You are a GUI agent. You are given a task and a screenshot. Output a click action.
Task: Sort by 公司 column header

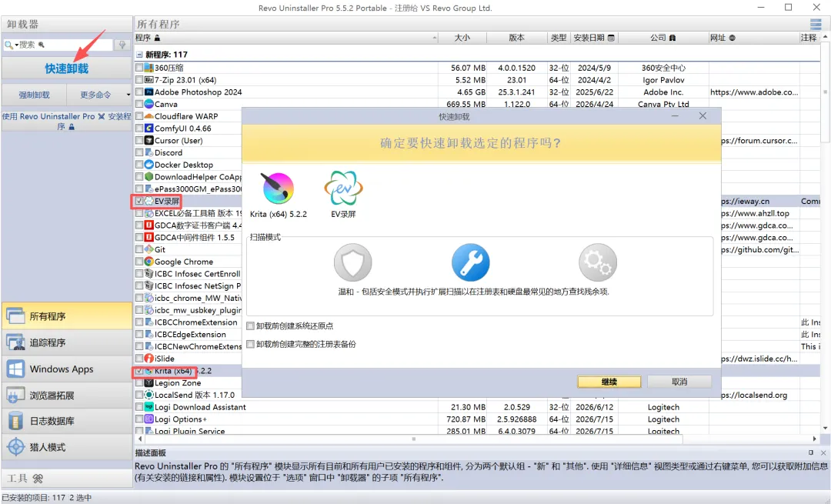pos(663,38)
